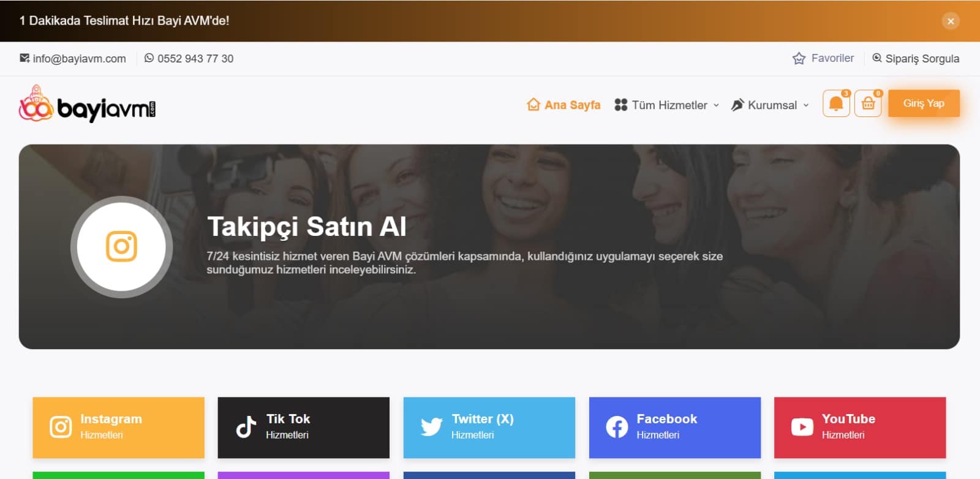Click the Favoriler star link
This screenshot has height=479, width=980.
823,58
